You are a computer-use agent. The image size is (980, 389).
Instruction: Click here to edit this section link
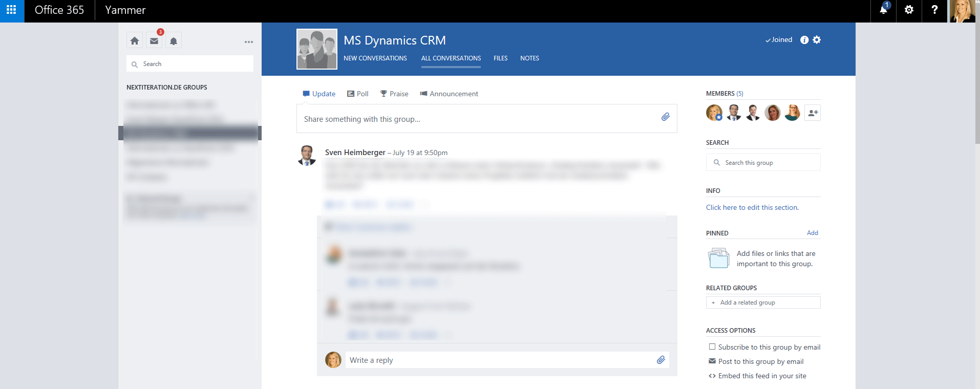(x=752, y=207)
